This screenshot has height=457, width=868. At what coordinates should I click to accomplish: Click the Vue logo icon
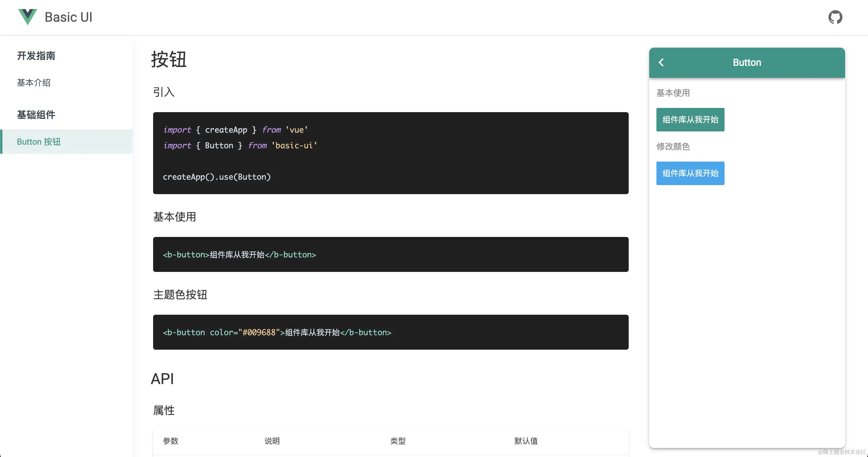[x=28, y=17]
